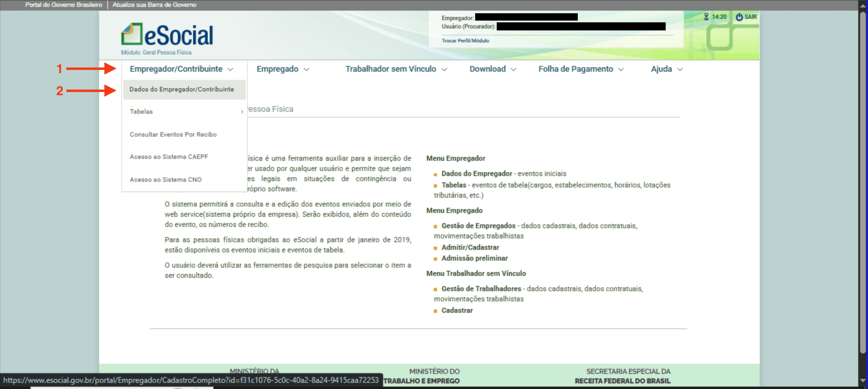Click the session timer hourglass icon
The width and height of the screenshot is (868, 389).
(706, 17)
